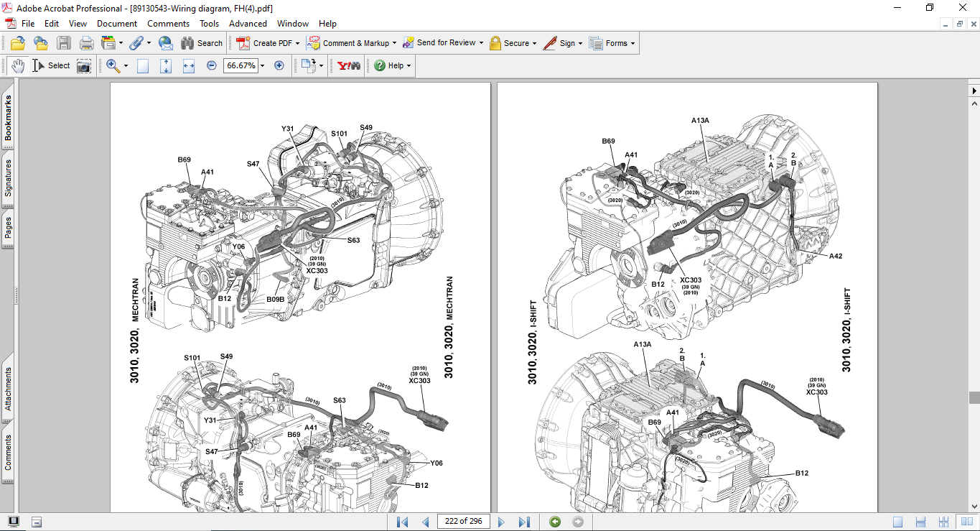The image size is (980, 531).
Task: Click the Zoom Out minus icon
Action: [x=212, y=65]
